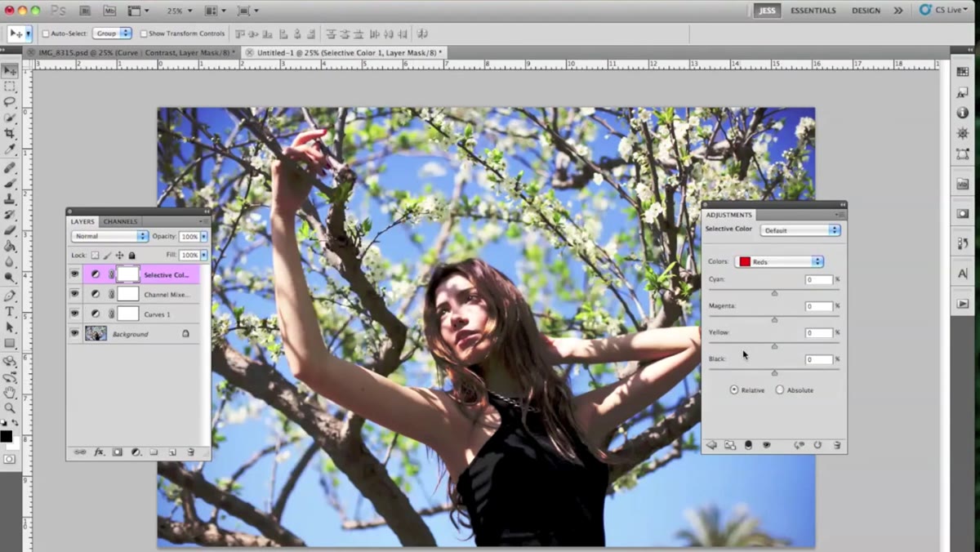Click the Cyan slider handle
Image resolution: width=980 pixels, height=552 pixels.
(x=774, y=292)
